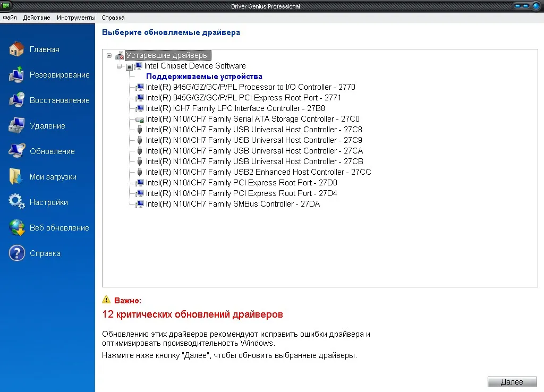The image size is (544, 392).
Task: Select USB Universal Host Controller - 27C9 row
Action: tap(254, 140)
